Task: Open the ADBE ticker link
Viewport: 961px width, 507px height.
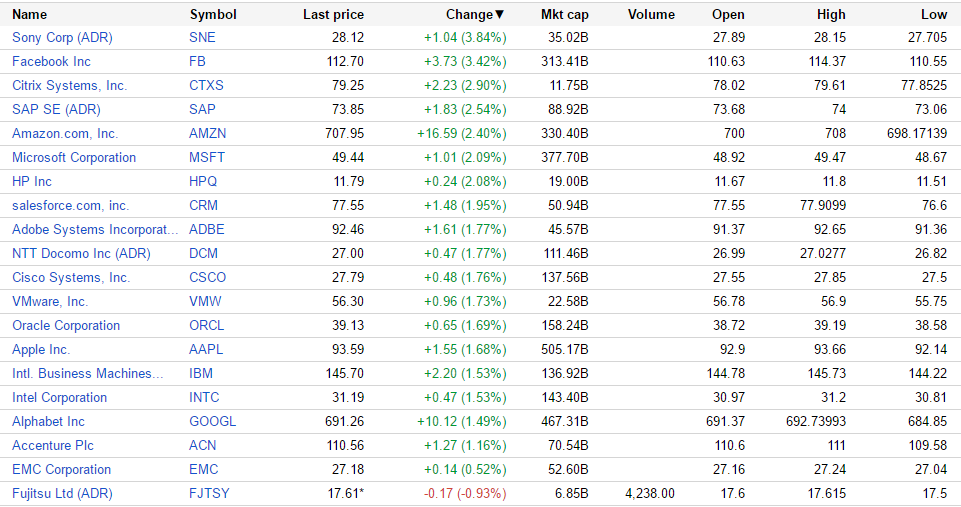Action: 207,229
